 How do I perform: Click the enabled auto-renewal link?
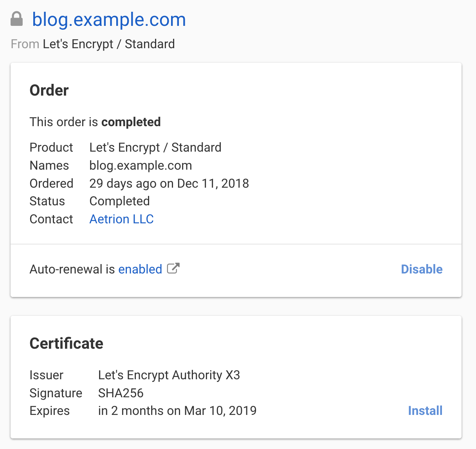pos(140,269)
